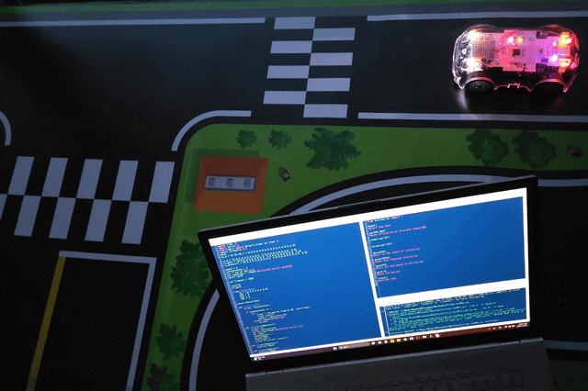Open the weather widget at taskbar's left end
588x391 pixels.
click(x=258, y=358)
